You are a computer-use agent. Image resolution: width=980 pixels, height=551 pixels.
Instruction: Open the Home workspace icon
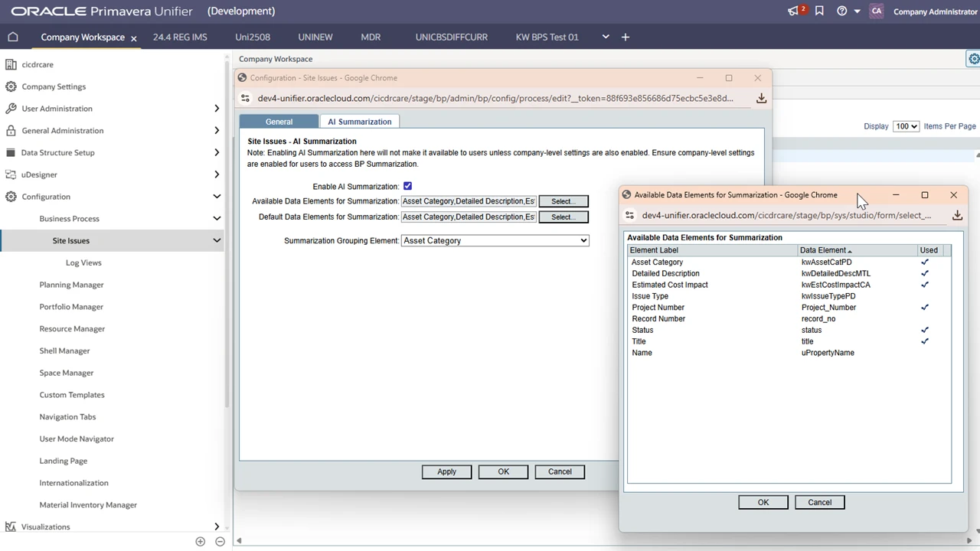pos(12,37)
